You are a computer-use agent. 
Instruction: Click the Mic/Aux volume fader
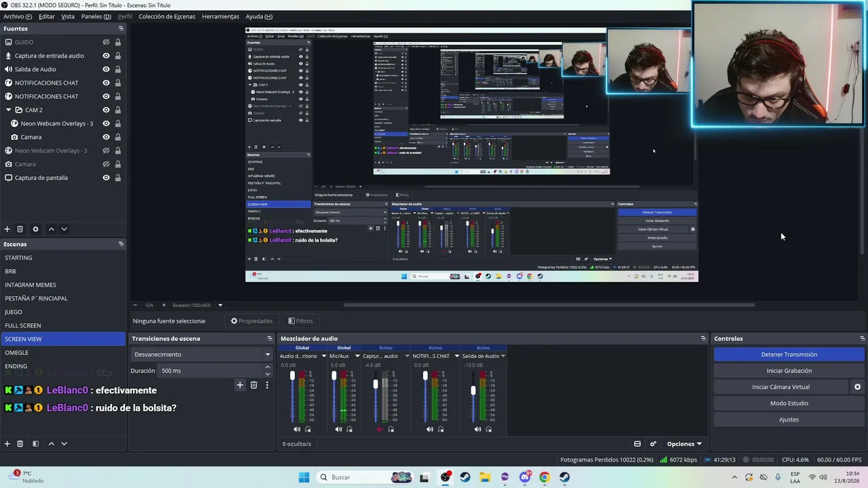(x=334, y=376)
